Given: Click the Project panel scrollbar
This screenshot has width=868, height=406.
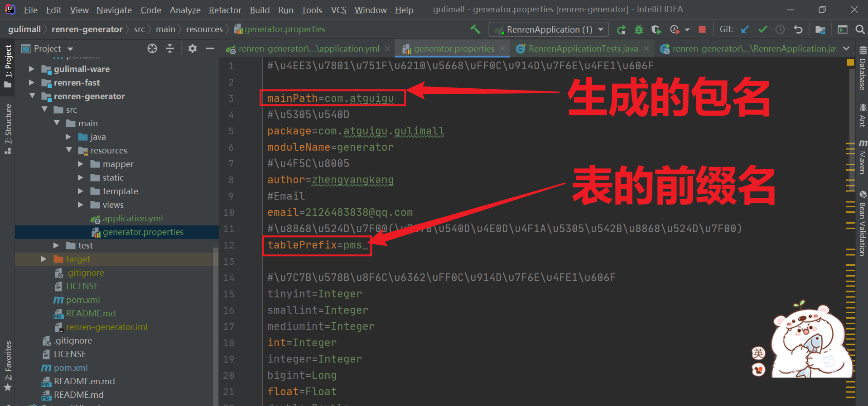Looking at the screenshot, I should 215,326.
